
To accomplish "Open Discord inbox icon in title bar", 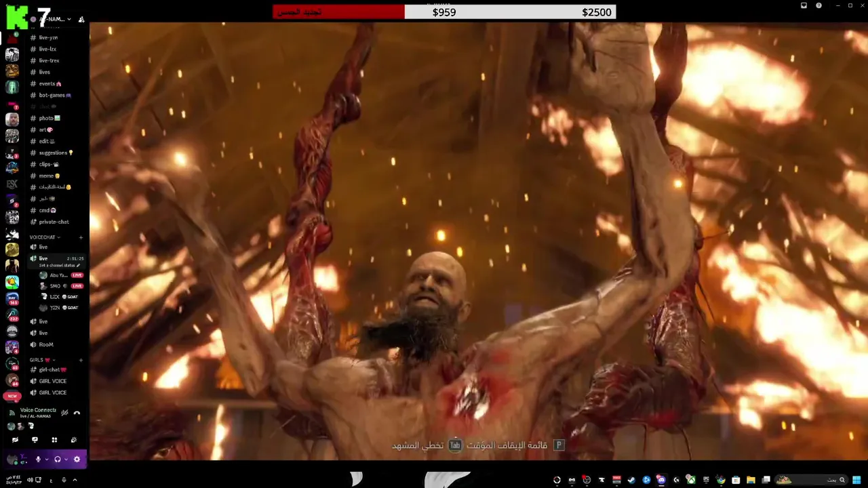I will 804,5.
